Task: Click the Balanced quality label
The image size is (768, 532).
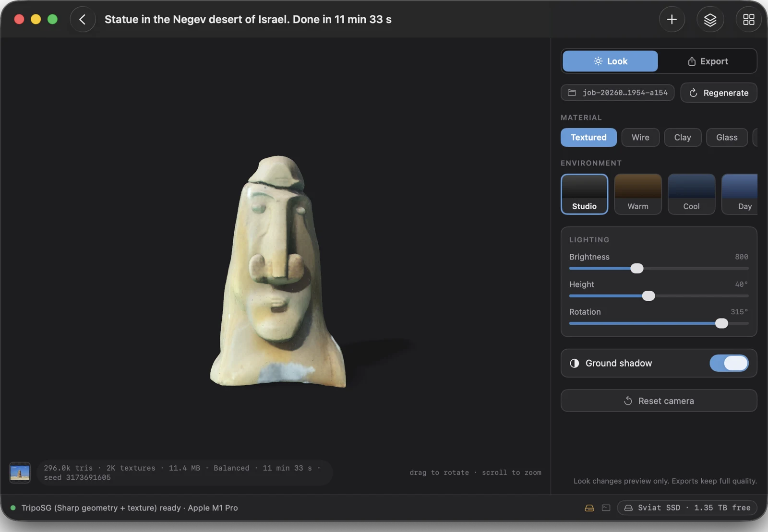Action: [231, 468]
